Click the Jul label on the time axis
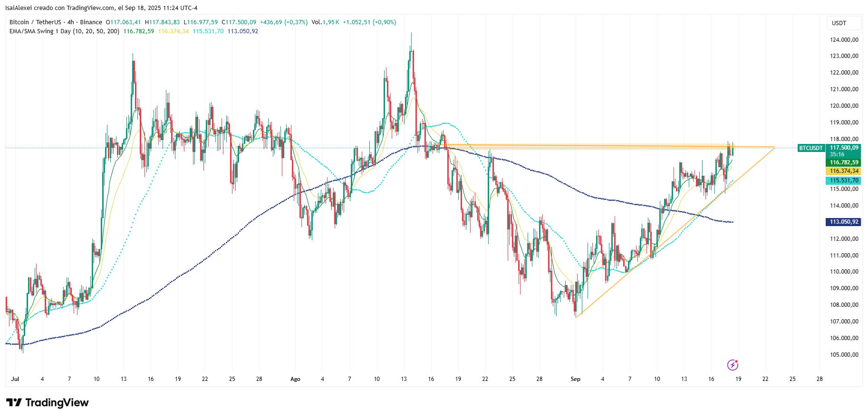Screen dimensions: 868x418 (x=15, y=379)
